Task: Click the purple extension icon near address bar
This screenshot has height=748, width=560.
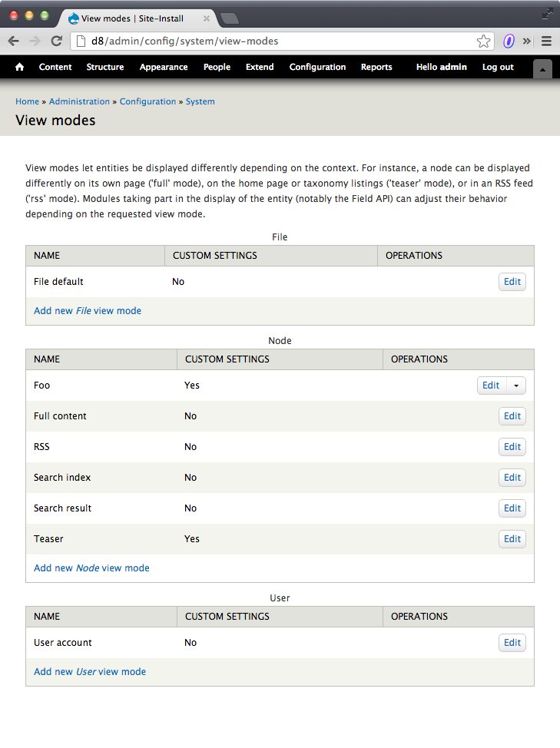Action: 508,41
